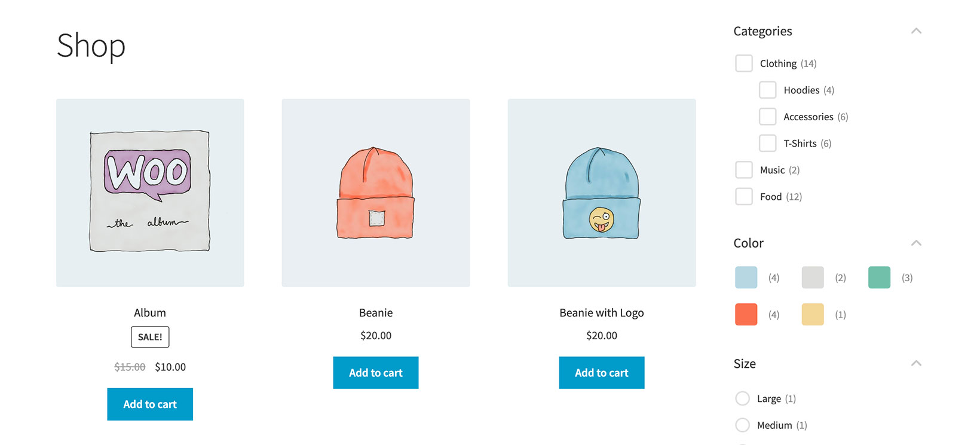Viewport: 980px width, 445px height.
Task: Select the T-Shirts checkbox
Action: (x=768, y=143)
